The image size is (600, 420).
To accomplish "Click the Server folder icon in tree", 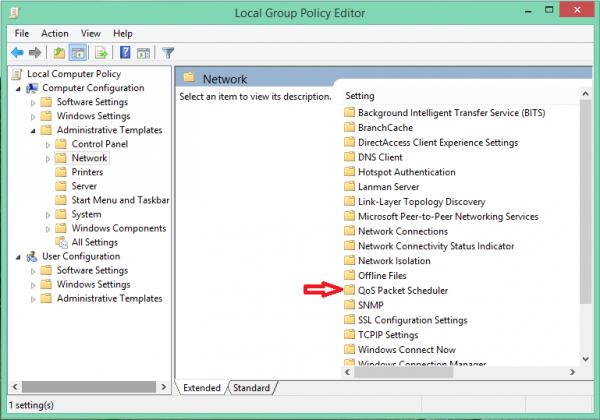I will pos(60,186).
